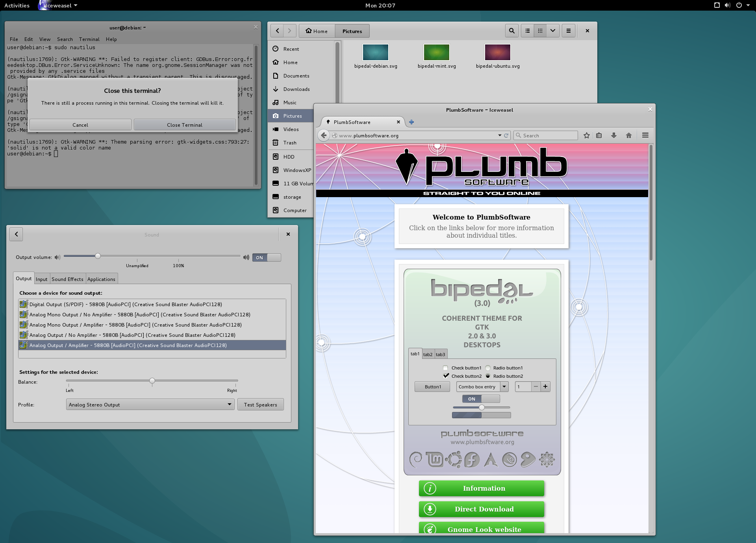Click the Iceweasel back button

(x=324, y=135)
